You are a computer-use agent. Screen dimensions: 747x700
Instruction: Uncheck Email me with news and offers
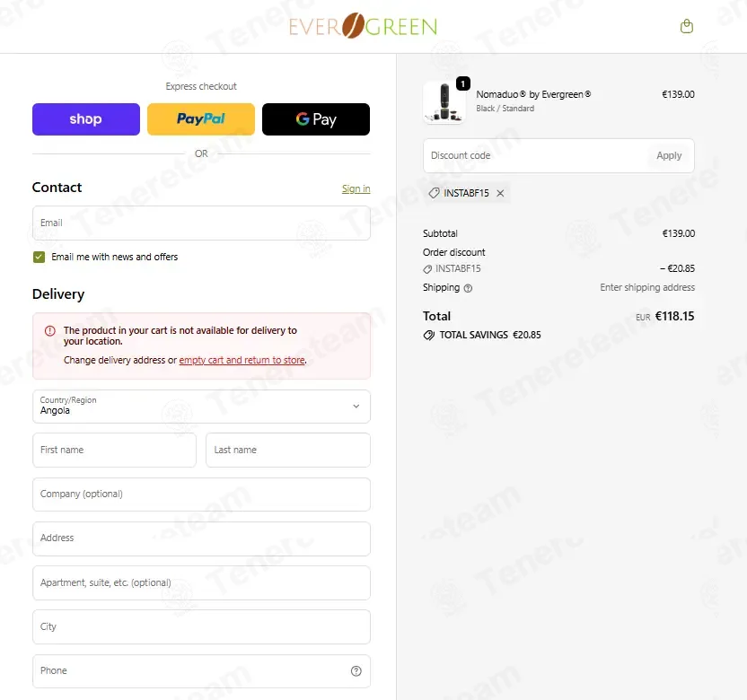point(40,258)
